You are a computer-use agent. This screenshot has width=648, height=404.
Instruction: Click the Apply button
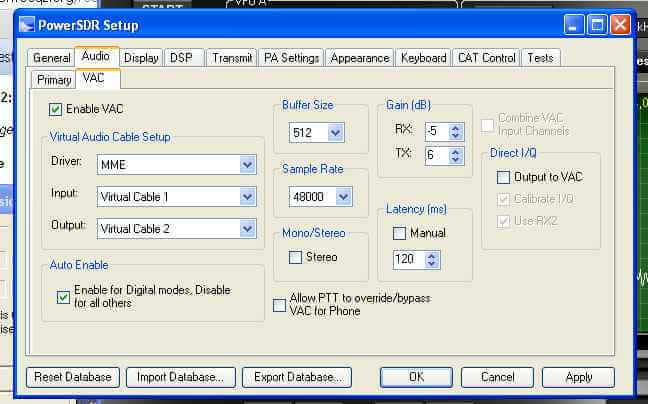(579, 377)
